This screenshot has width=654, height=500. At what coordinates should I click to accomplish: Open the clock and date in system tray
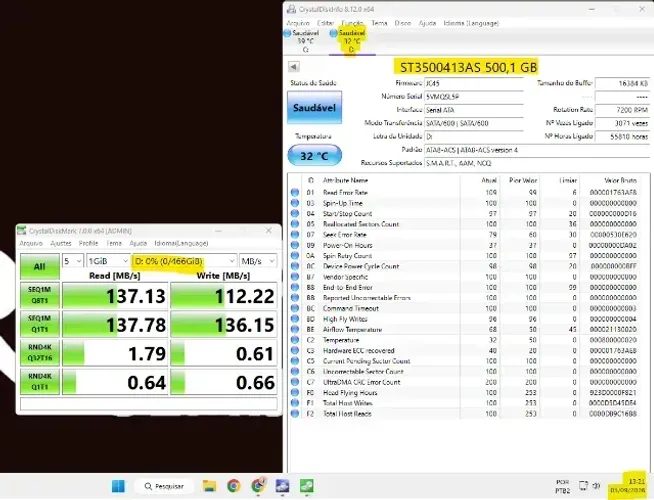[628, 486]
